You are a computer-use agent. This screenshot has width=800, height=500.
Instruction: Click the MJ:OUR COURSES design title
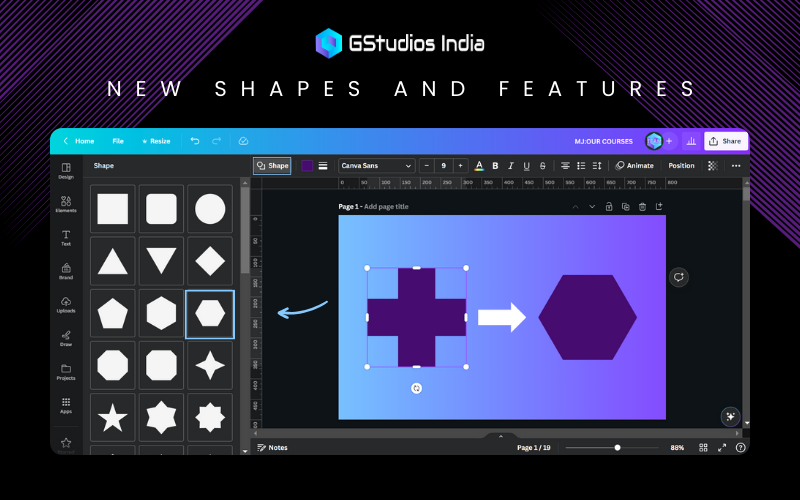click(x=603, y=141)
